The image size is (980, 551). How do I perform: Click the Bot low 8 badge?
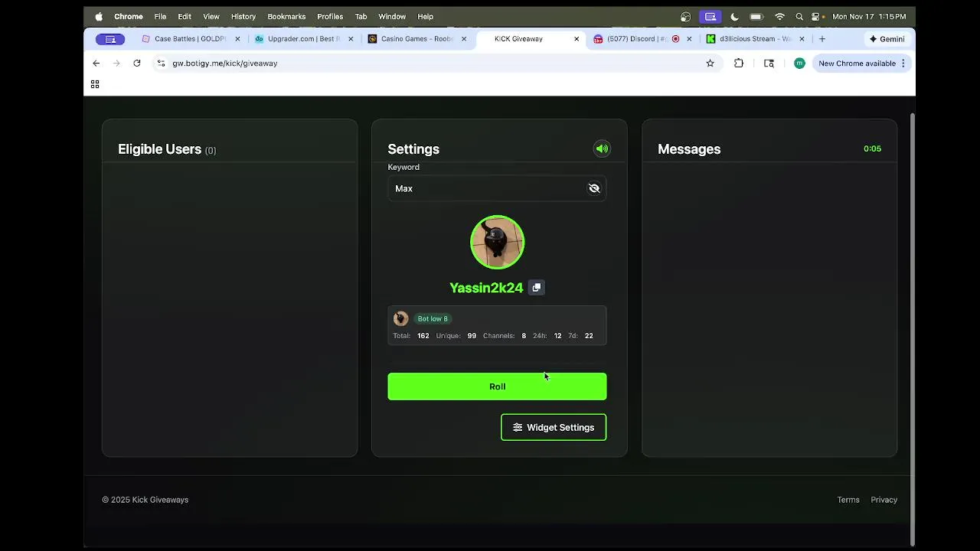coord(433,318)
